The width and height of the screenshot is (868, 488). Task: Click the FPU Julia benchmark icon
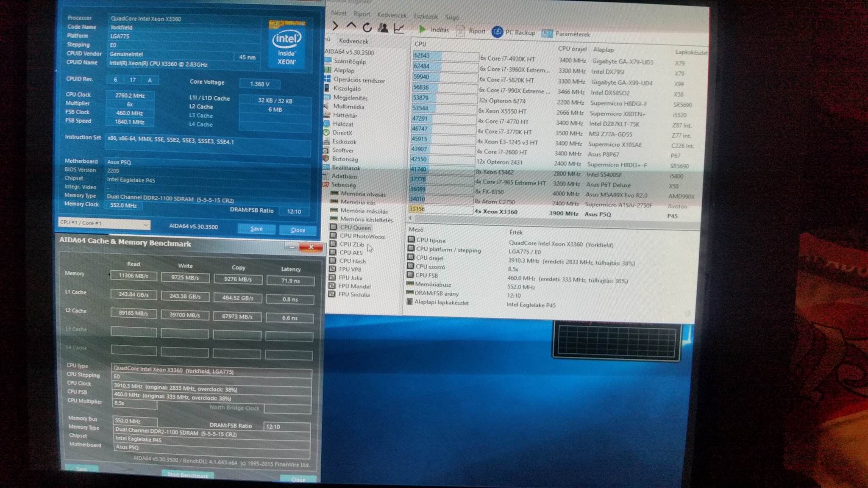click(332, 277)
